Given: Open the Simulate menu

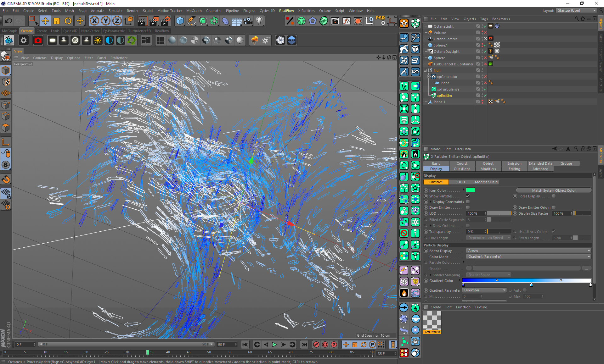Looking at the screenshot, I should 116,11.
